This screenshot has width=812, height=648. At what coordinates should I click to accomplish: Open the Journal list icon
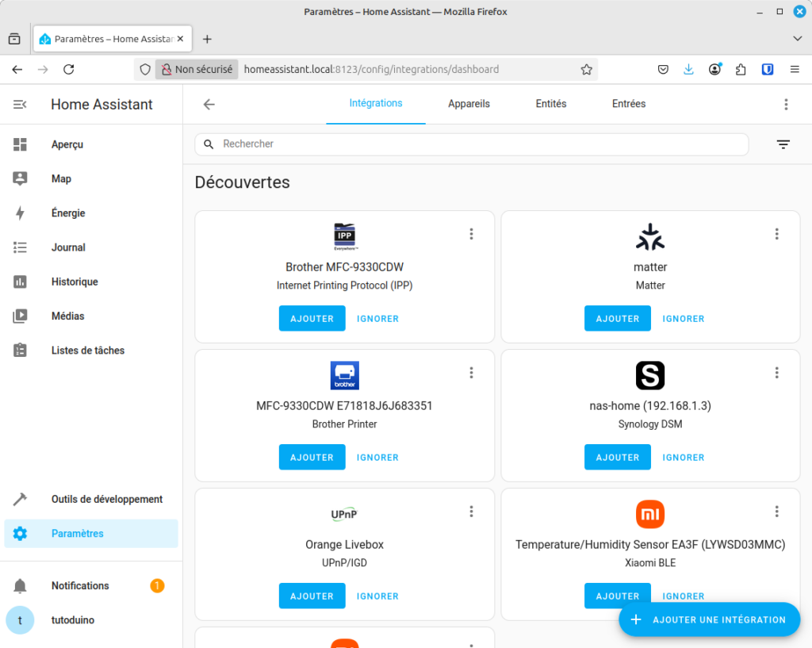click(x=20, y=247)
